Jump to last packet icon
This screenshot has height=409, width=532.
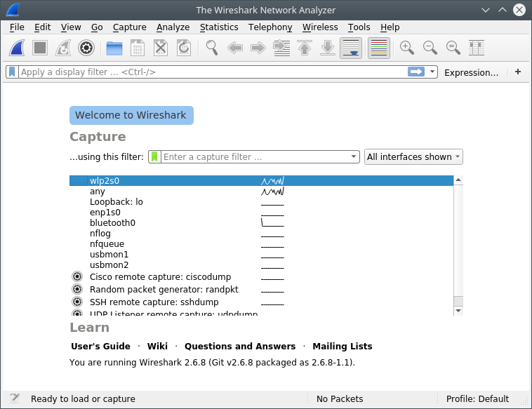click(x=328, y=48)
